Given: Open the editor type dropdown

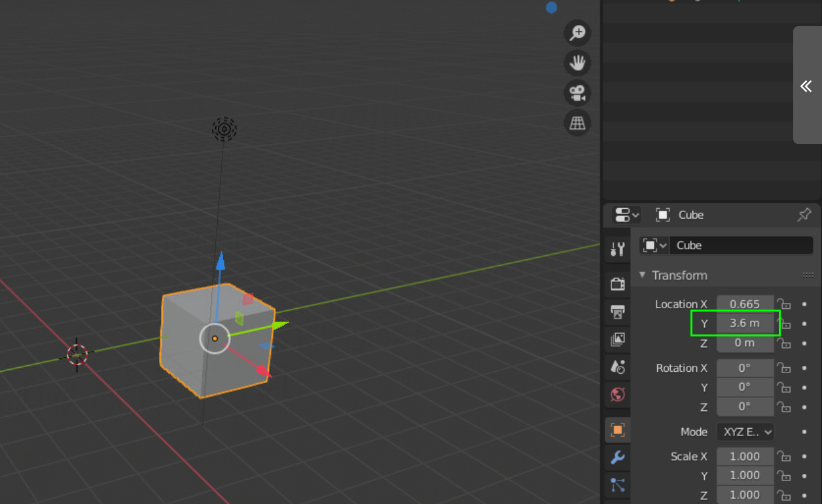Looking at the screenshot, I should coord(626,215).
